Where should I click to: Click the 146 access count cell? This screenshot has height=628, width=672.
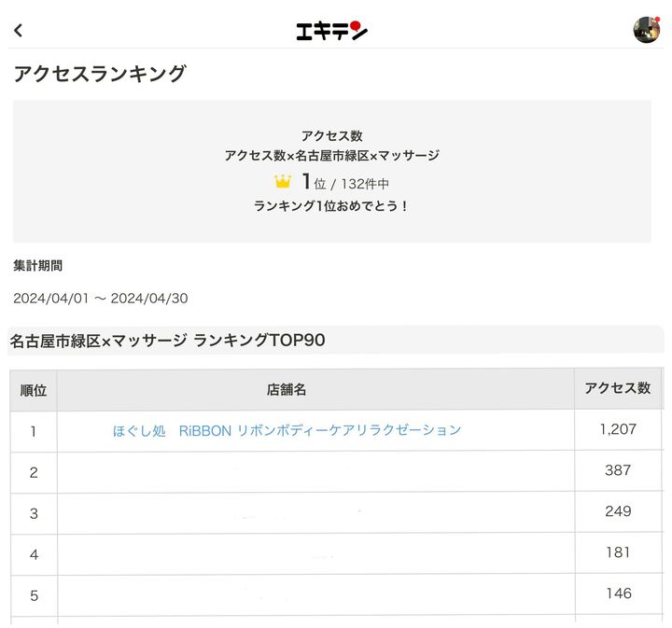point(618,593)
